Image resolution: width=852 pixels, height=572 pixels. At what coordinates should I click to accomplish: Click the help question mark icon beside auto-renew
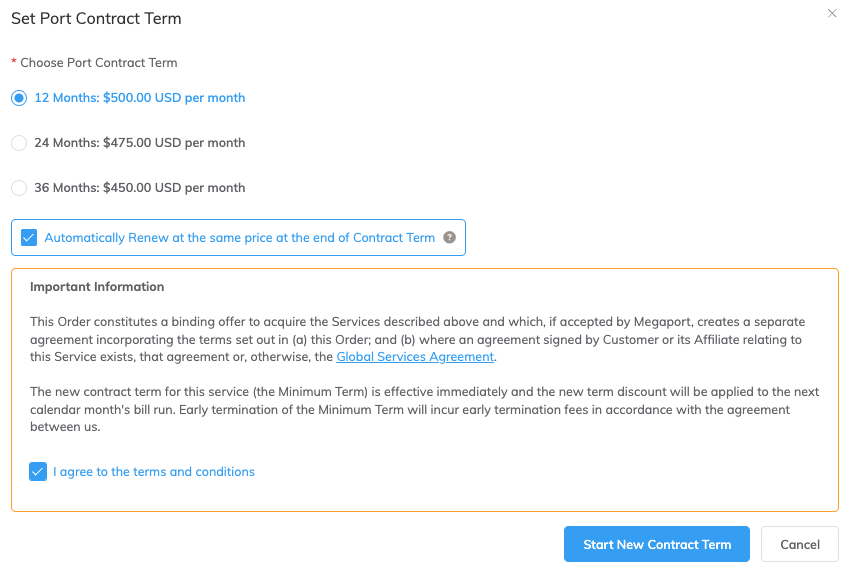[x=449, y=238]
